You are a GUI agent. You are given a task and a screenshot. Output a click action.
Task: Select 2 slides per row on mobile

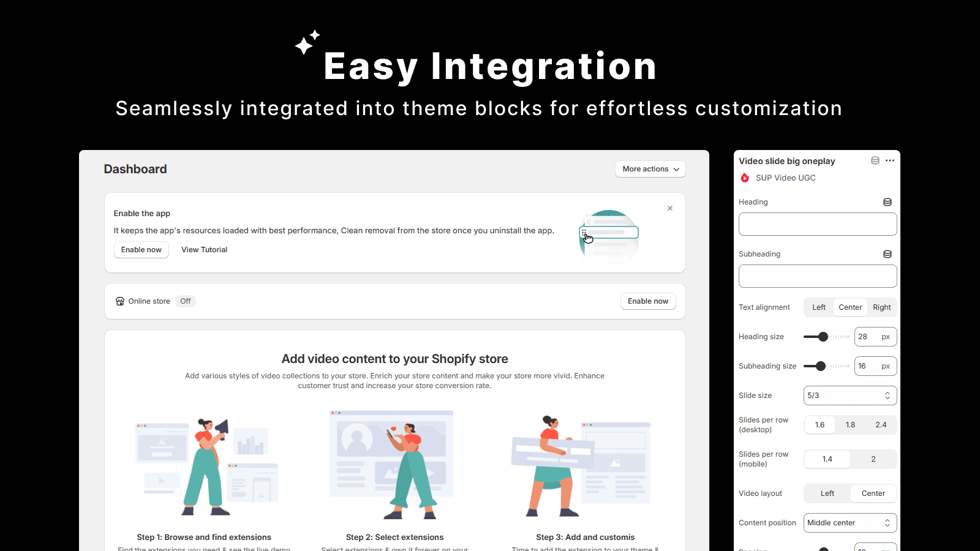coord(873,459)
